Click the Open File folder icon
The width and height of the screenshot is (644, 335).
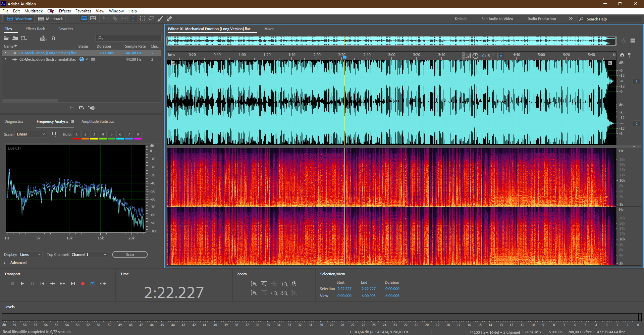6,38
